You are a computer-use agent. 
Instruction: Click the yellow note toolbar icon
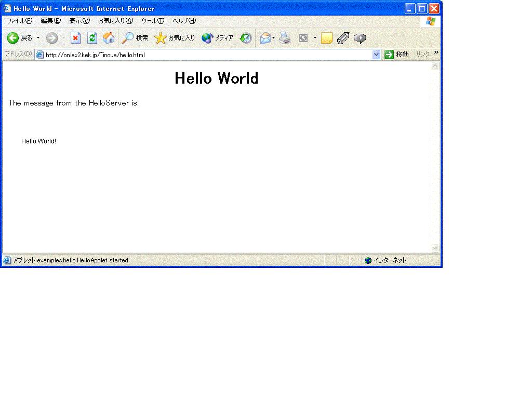[326, 38]
